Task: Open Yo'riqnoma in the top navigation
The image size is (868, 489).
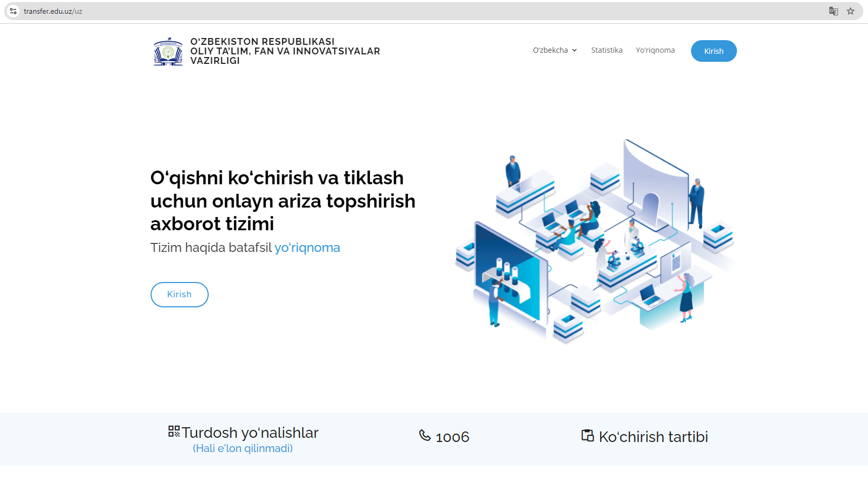Action: click(x=655, y=50)
